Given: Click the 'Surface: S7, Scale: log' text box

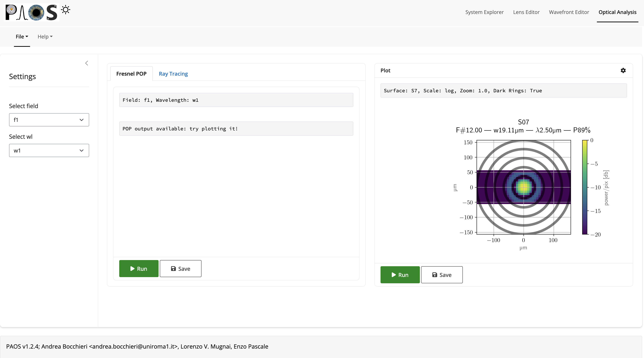Looking at the screenshot, I should pyautogui.click(x=504, y=90).
